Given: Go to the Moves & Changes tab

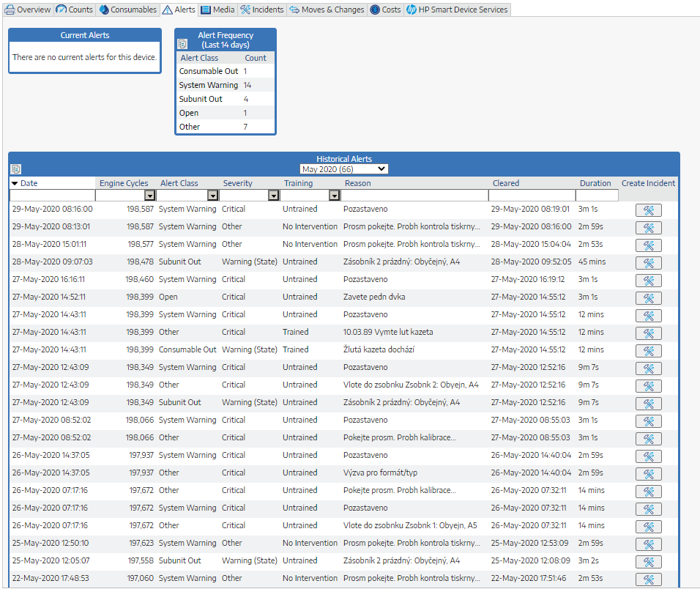Looking at the screenshot, I should [327, 10].
